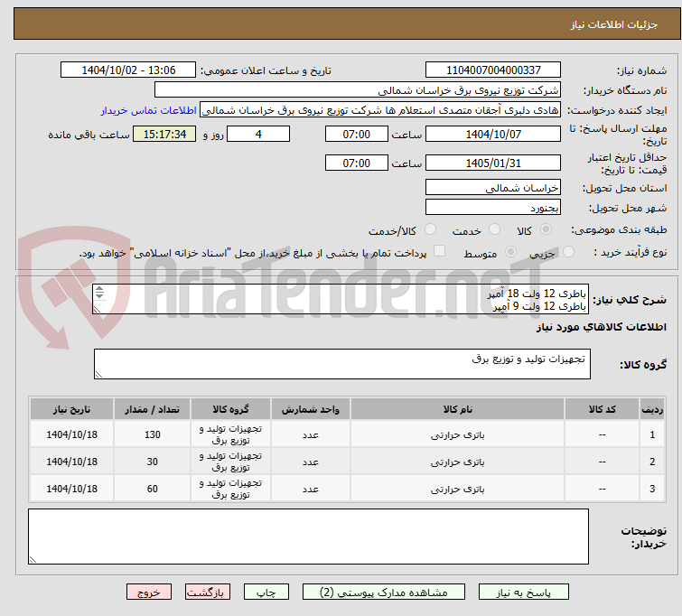Click the delivery province field 'خراسان شمالی'
The height and width of the screenshot is (616, 682).
493,188
